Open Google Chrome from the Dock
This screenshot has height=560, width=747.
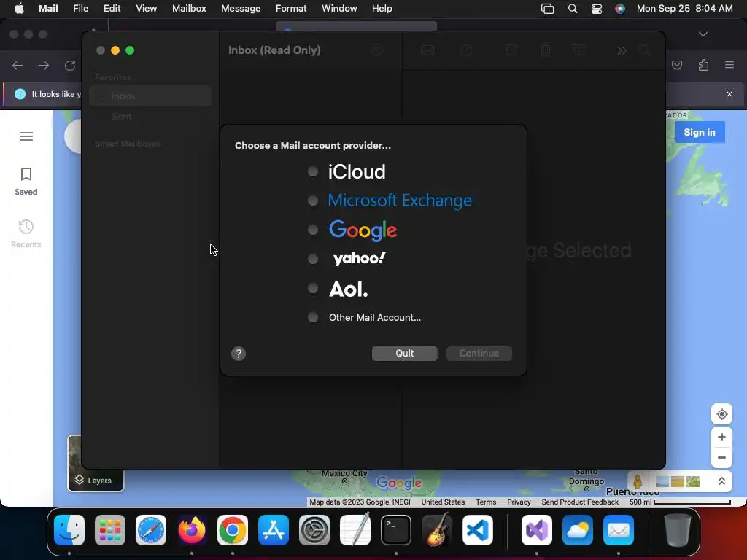[x=233, y=530]
